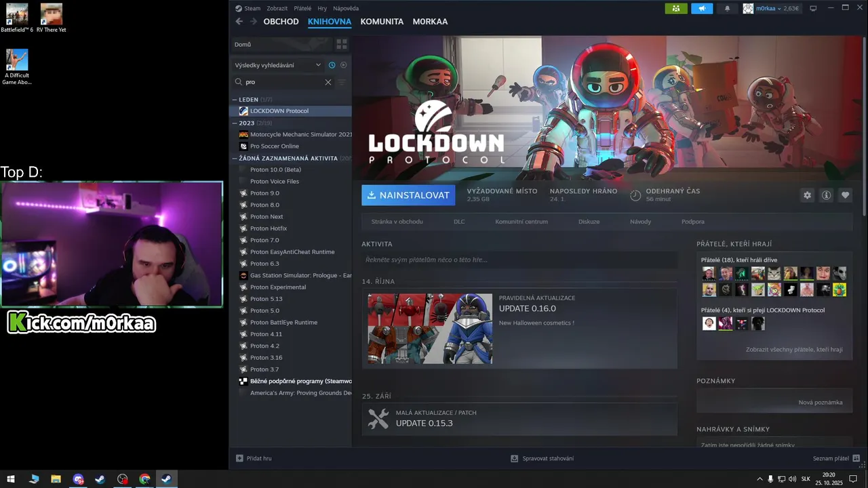Open Battlefield 6 desktop shortcut
Image resolution: width=868 pixels, height=488 pixels.
coord(17,18)
